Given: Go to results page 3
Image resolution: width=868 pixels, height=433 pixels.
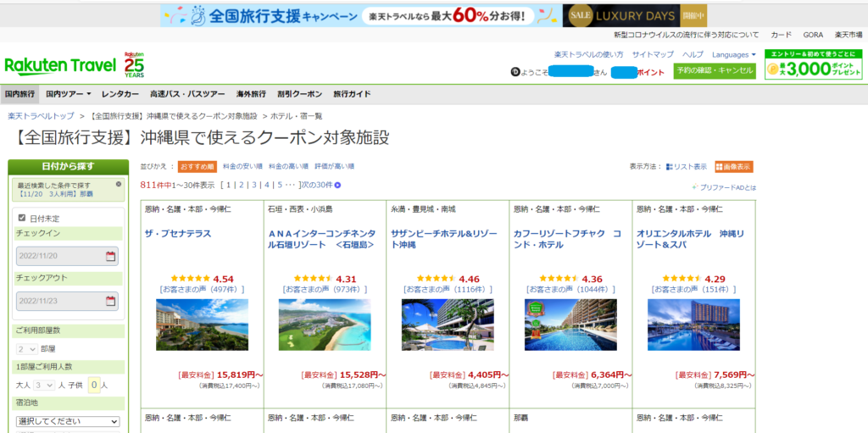Looking at the screenshot, I should coord(254,185).
